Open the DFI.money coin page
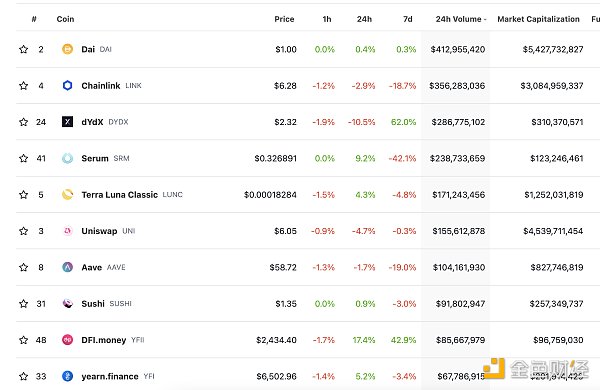 pyautogui.click(x=104, y=340)
